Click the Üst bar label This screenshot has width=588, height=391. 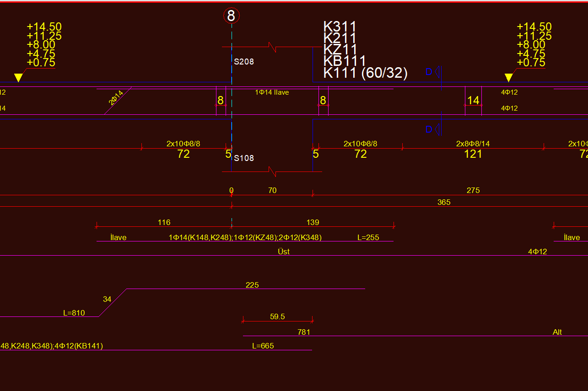pos(284,252)
